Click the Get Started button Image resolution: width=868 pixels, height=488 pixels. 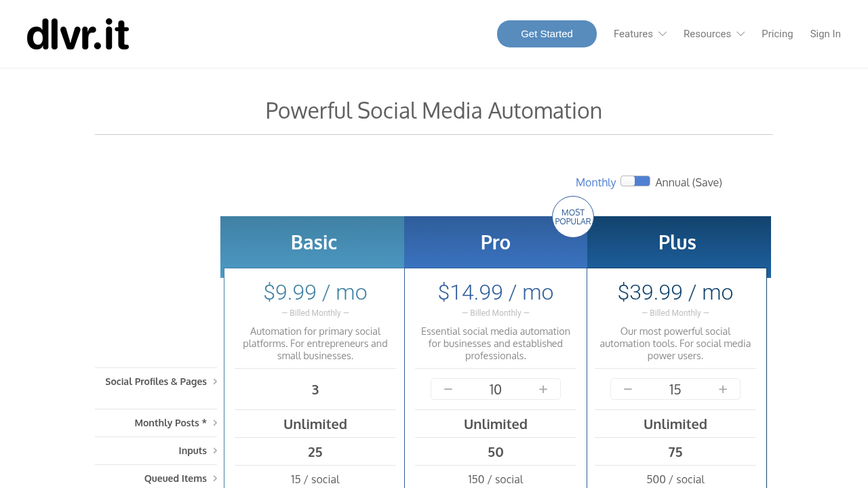(x=547, y=34)
